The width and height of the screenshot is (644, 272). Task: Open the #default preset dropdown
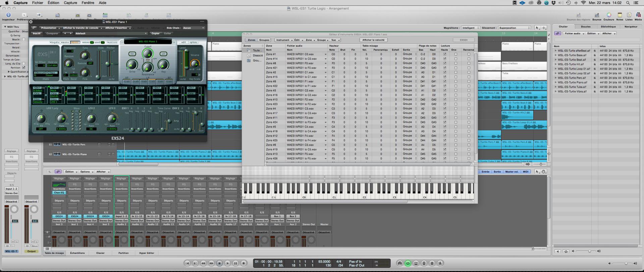(x=111, y=33)
